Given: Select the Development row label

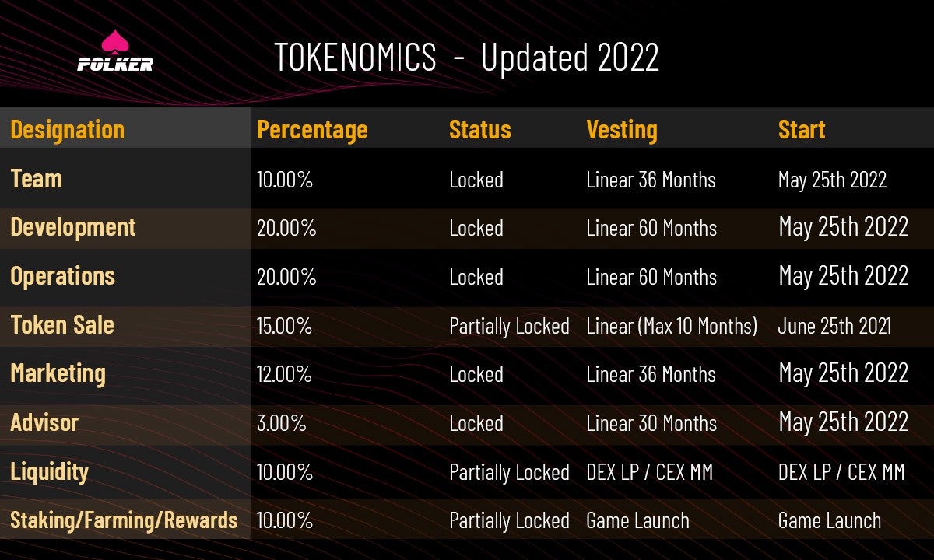Looking at the screenshot, I should (x=72, y=227).
